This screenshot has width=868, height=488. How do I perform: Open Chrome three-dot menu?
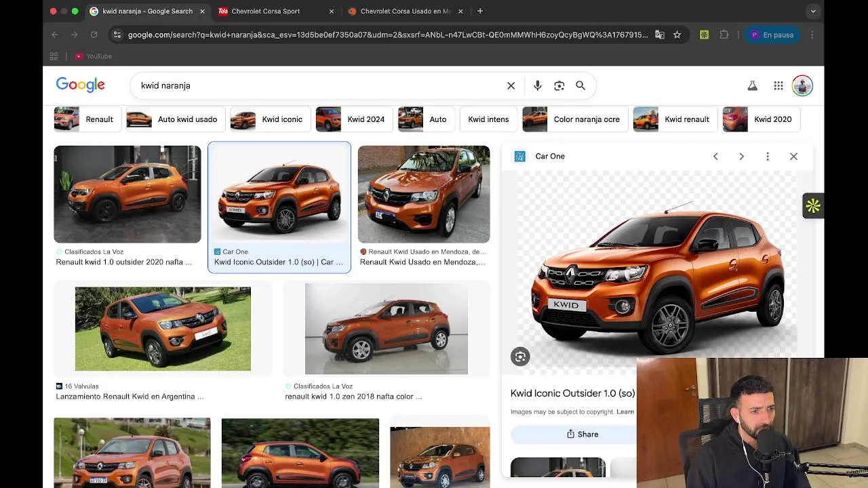coord(812,35)
